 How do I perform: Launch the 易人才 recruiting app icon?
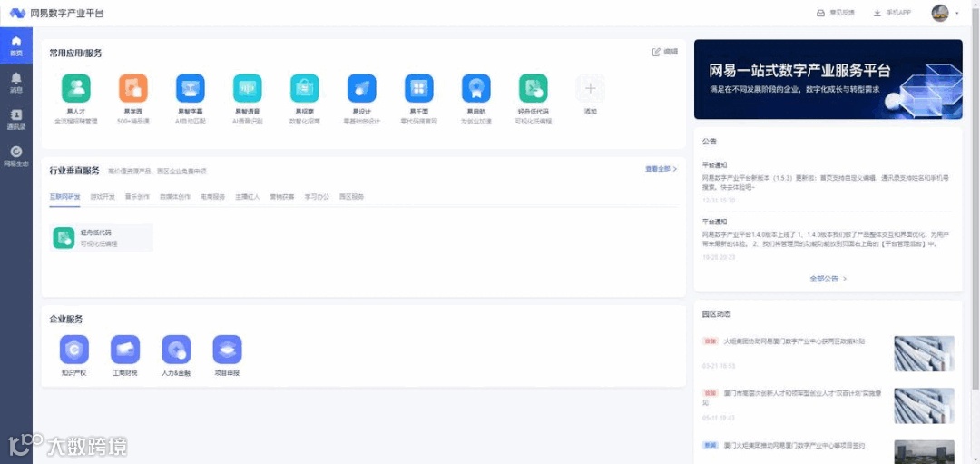click(75, 88)
